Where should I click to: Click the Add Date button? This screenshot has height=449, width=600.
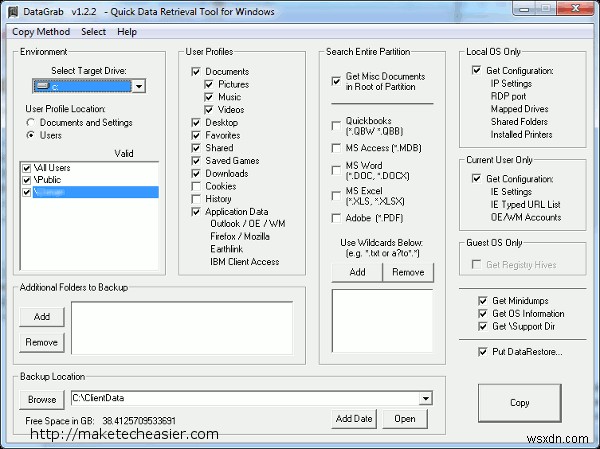354,419
